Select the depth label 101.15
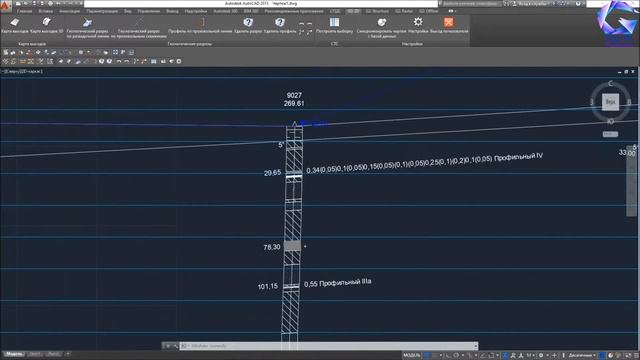640x360 pixels. (268, 287)
